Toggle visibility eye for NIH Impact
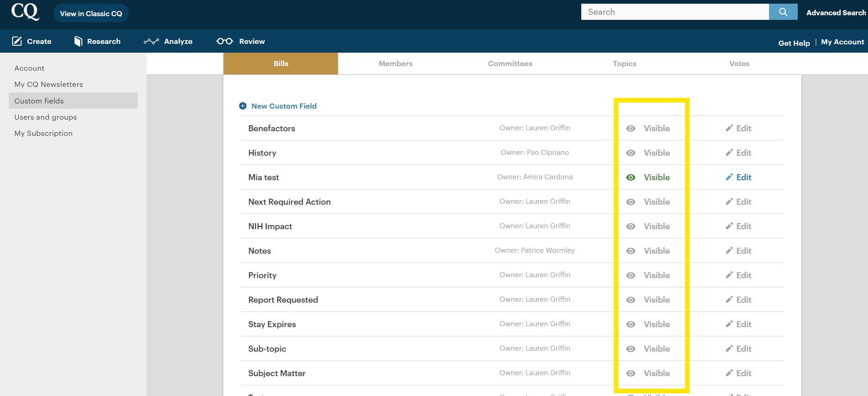Viewport: 868px width, 396px height. coord(631,226)
